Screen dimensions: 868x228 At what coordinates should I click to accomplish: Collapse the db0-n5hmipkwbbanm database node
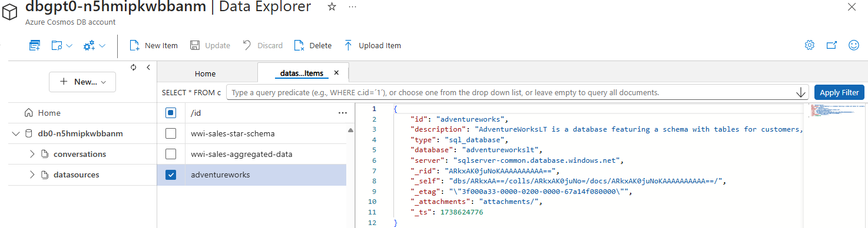(x=15, y=133)
